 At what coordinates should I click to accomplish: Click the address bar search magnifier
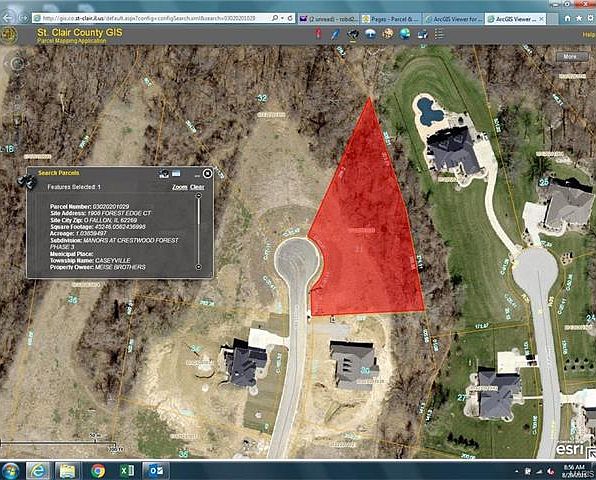(x=275, y=18)
